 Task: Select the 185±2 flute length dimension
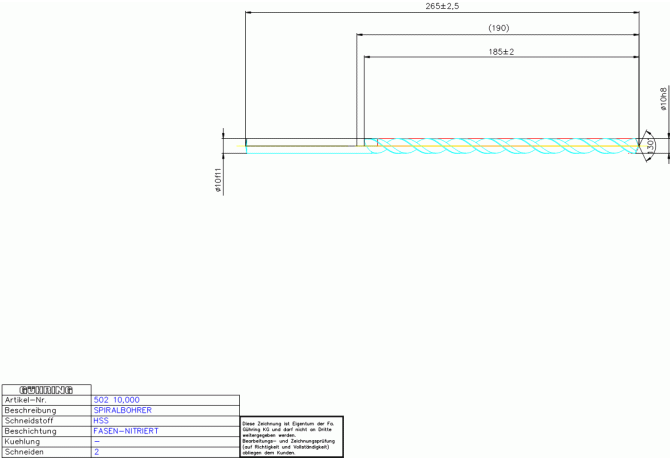(501, 51)
